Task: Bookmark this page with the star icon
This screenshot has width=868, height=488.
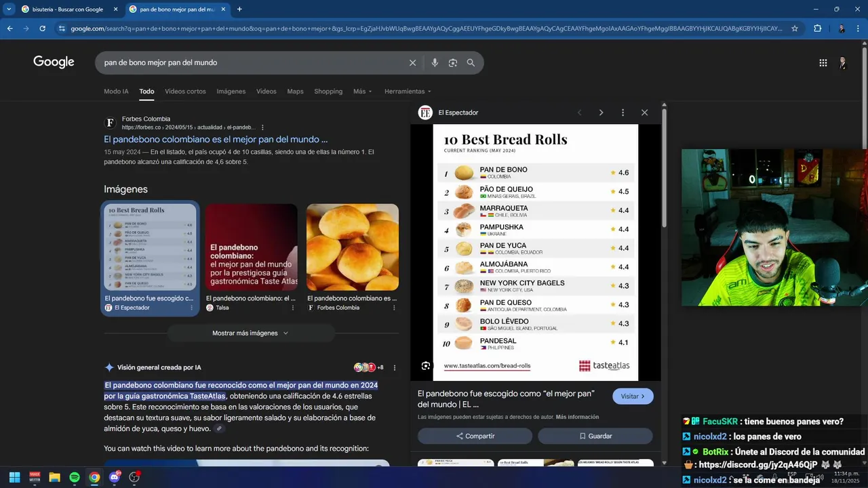Action: pos(795,28)
